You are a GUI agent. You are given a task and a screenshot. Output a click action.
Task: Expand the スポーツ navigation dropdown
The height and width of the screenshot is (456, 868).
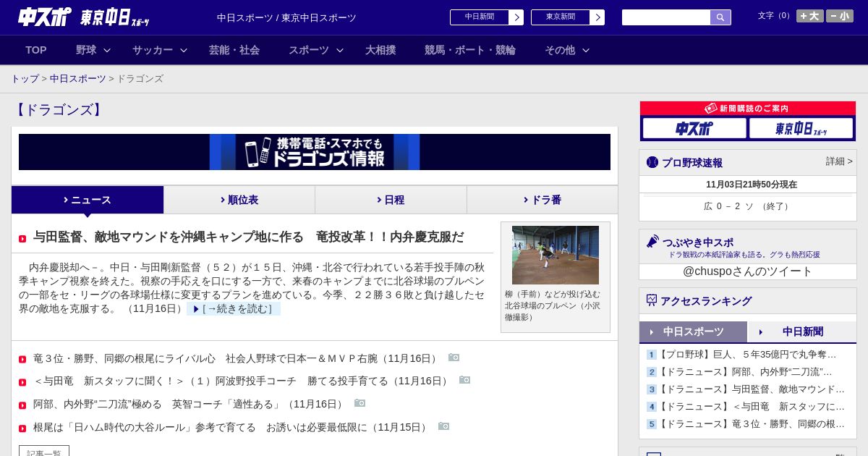[316, 50]
